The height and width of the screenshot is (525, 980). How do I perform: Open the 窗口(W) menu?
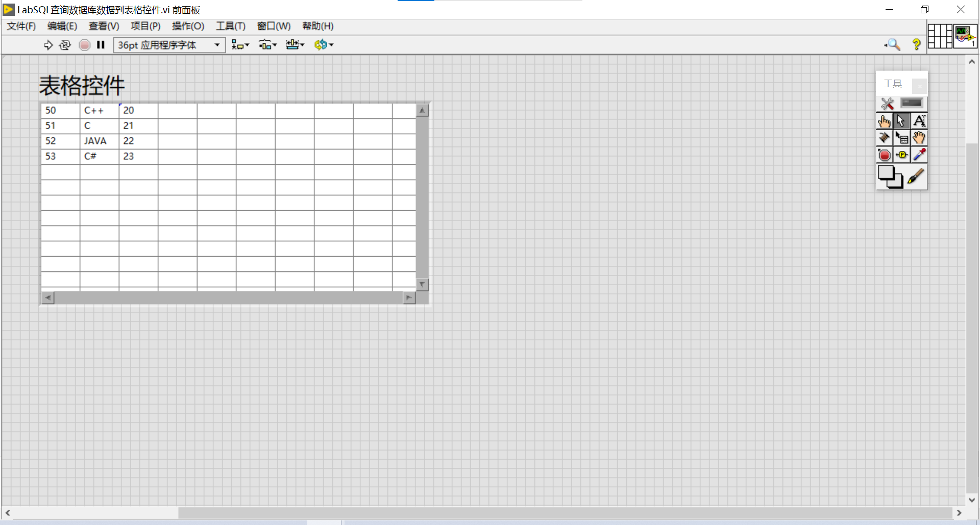[274, 26]
